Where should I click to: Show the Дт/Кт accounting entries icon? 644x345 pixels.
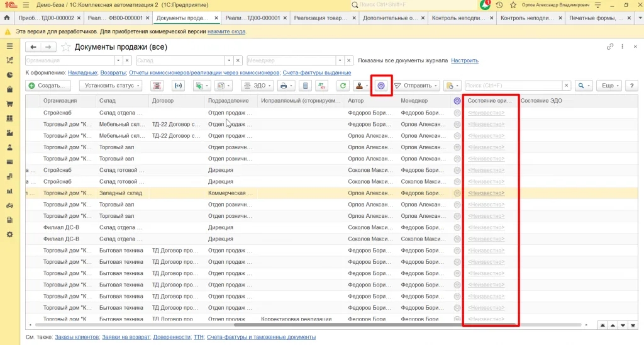pyautogui.click(x=322, y=86)
